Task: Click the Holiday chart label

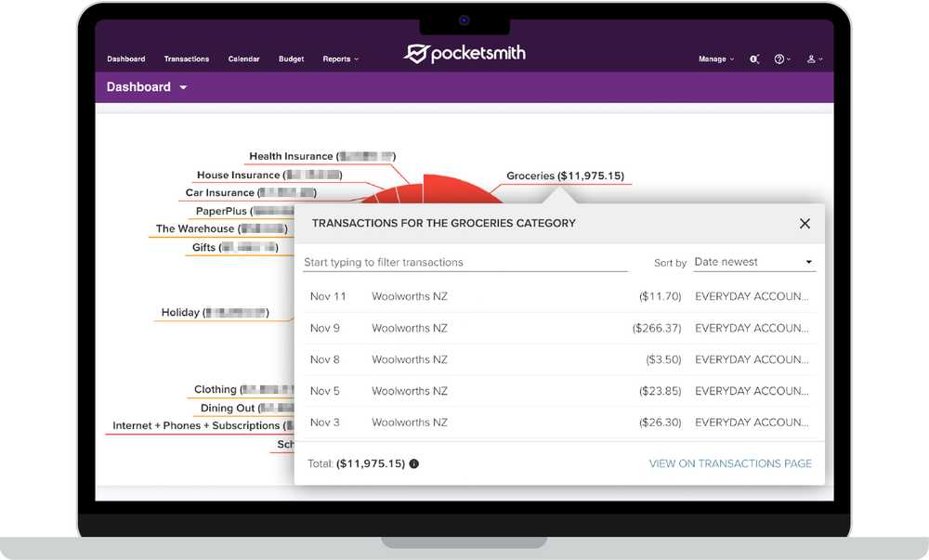Action: tap(216, 313)
